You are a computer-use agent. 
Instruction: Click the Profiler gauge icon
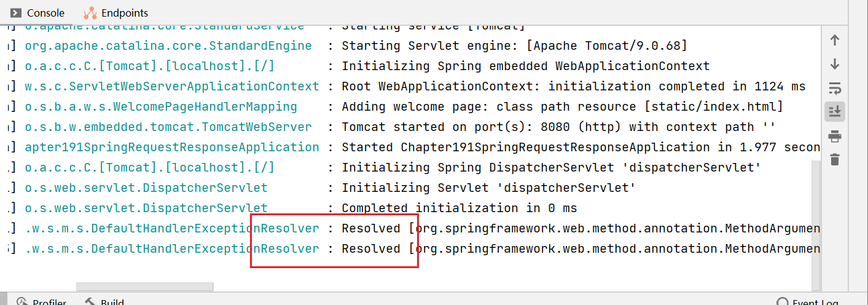tap(22, 301)
